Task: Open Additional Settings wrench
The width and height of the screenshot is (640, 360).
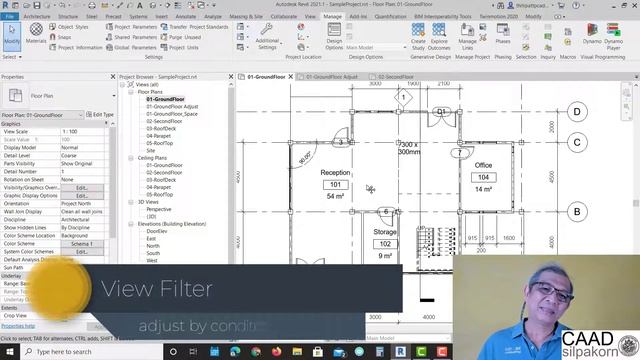Action: (x=267, y=36)
